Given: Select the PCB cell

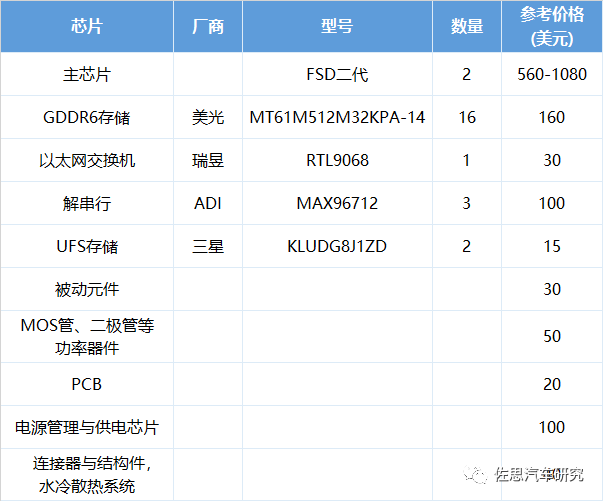Looking at the screenshot, I should coord(87,384).
